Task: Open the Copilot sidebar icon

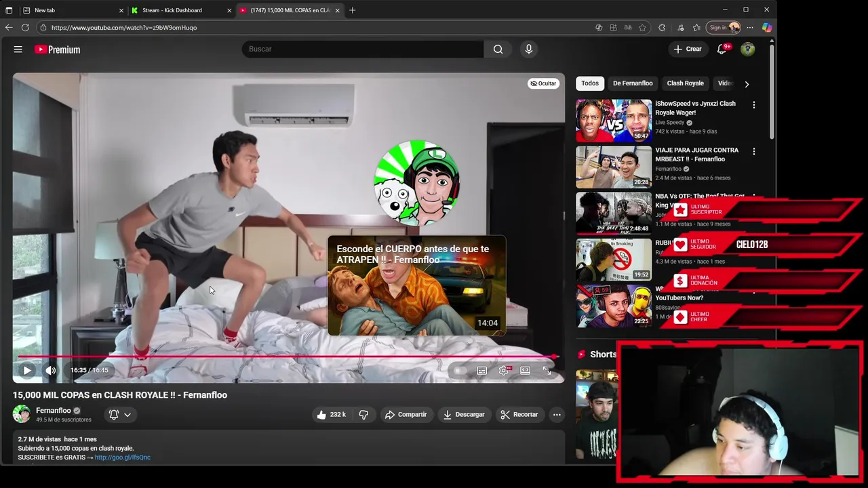Action: coord(767,28)
